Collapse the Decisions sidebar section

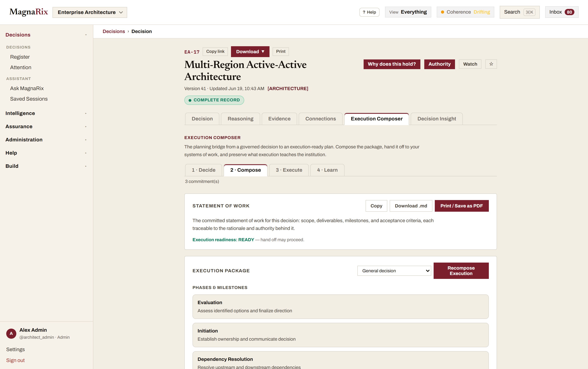click(46, 35)
